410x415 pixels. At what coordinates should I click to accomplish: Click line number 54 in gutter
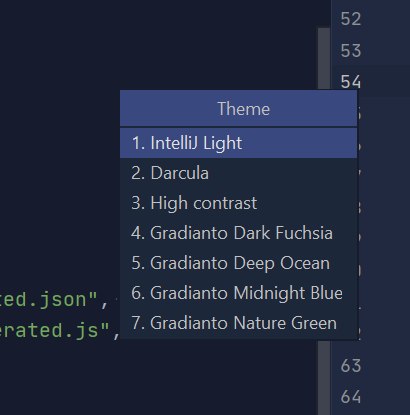(x=351, y=82)
